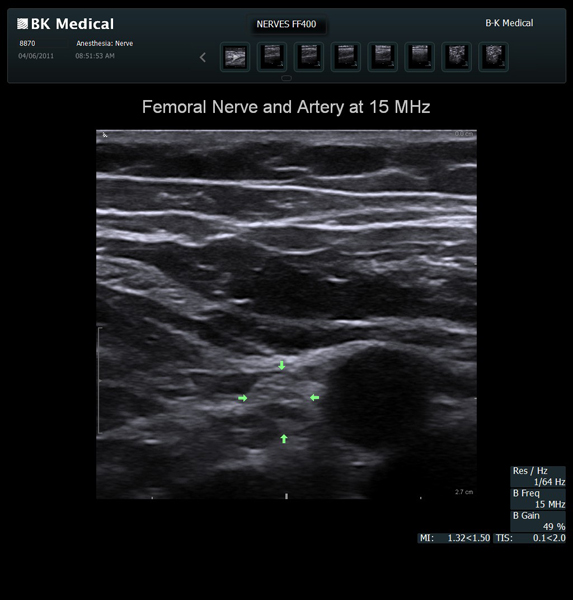Click the top green arrow marker
The height and width of the screenshot is (600, 573).
pos(282,365)
